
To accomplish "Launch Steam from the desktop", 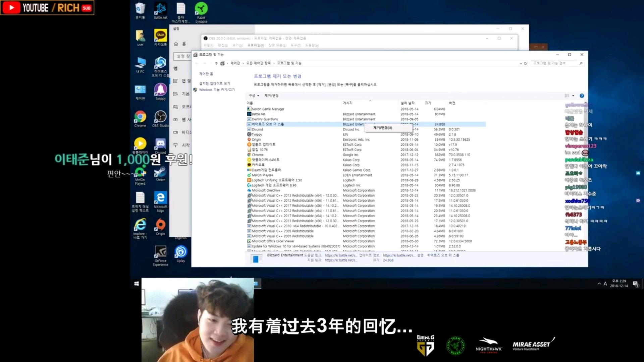I will [160, 173].
